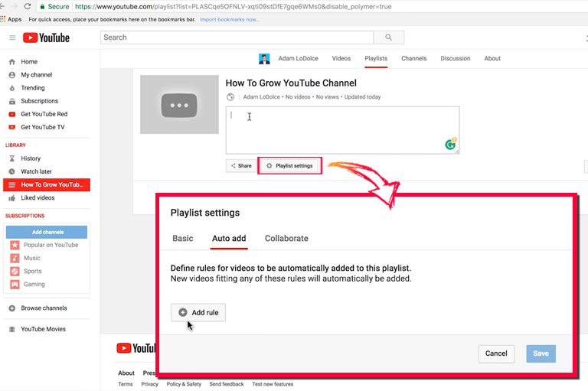This screenshot has height=391, width=588.
Task: Click the footer Privacy link
Action: point(149,384)
